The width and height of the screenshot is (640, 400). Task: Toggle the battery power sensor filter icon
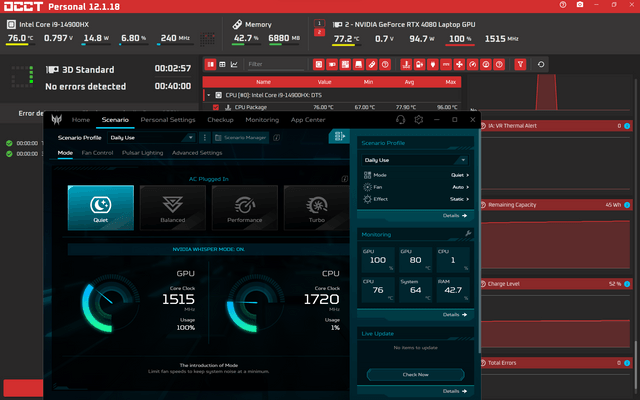point(419,64)
